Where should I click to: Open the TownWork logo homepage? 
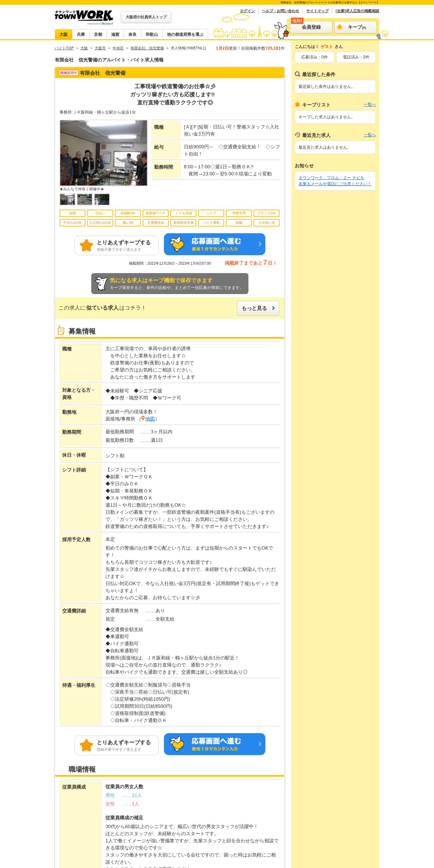coord(84,17)
